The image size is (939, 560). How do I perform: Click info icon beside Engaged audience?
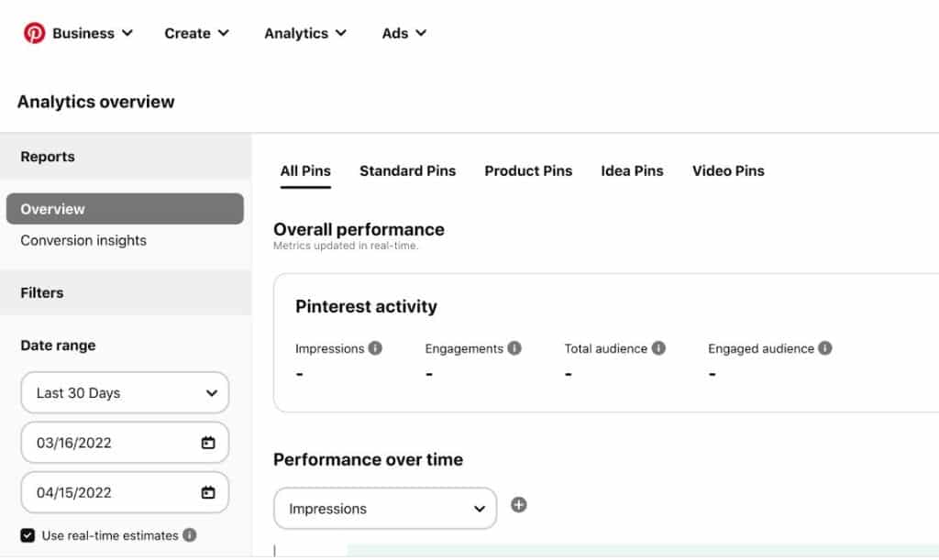click(x=825, y=348)
